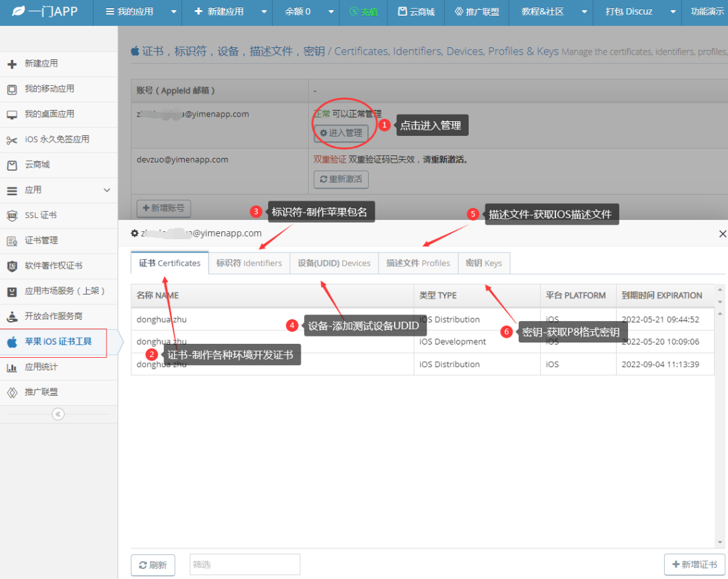The height and width of the screenshot is (579, 728).
Task: Close the account management panel with X
Action: [723, 234]
